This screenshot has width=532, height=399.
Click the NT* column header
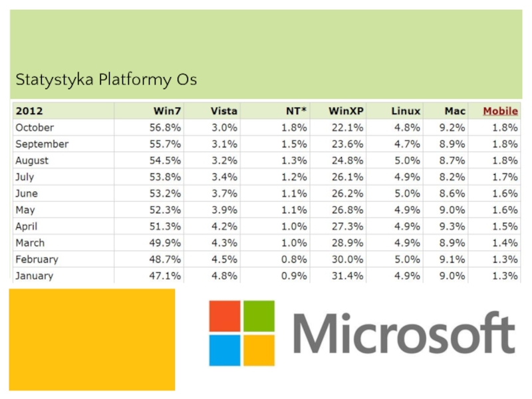coord(293,110)
